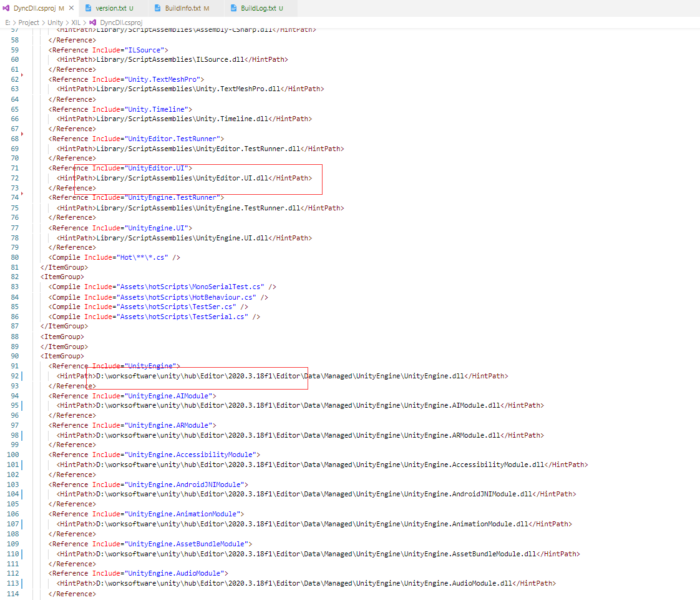Open the DyncDll.csproj breadcrumb segment
This screenshot has height=600, width=700.
coord(122,22)
